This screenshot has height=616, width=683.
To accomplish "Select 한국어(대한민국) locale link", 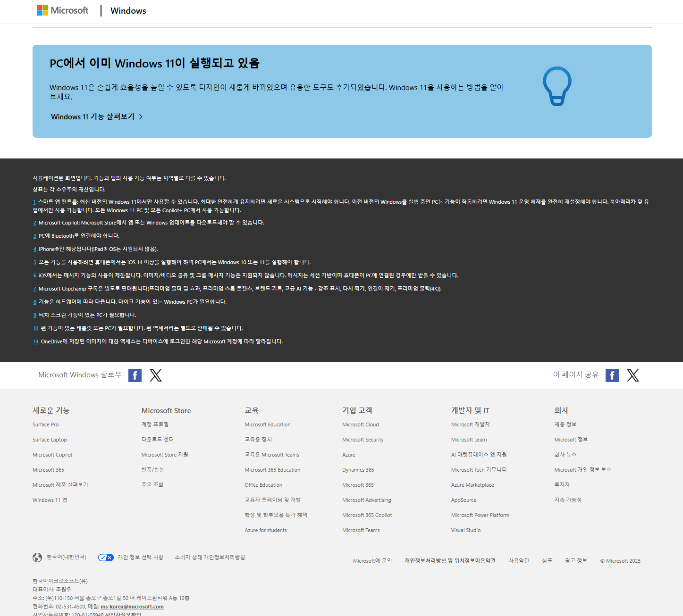I will [67, 557].
